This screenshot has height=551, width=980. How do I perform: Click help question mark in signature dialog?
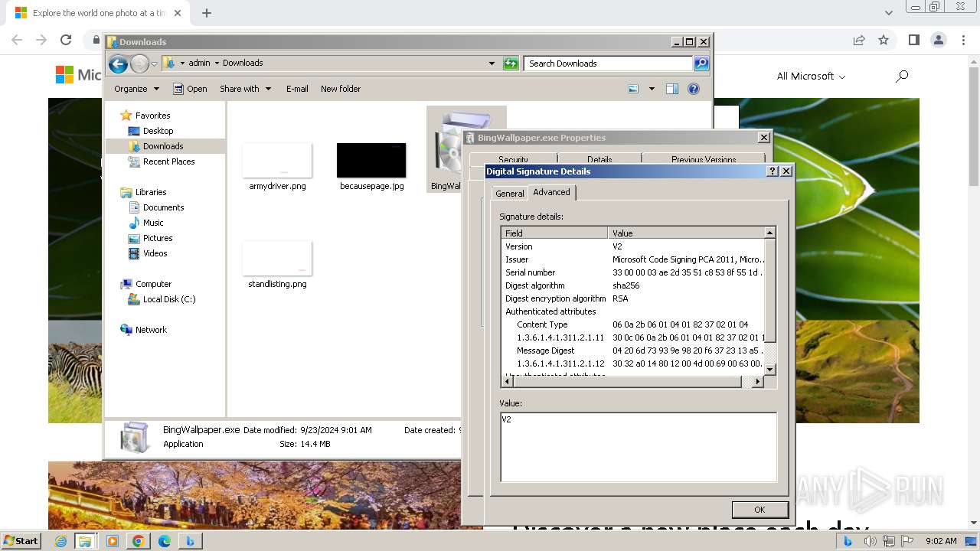tap(773, 171)
